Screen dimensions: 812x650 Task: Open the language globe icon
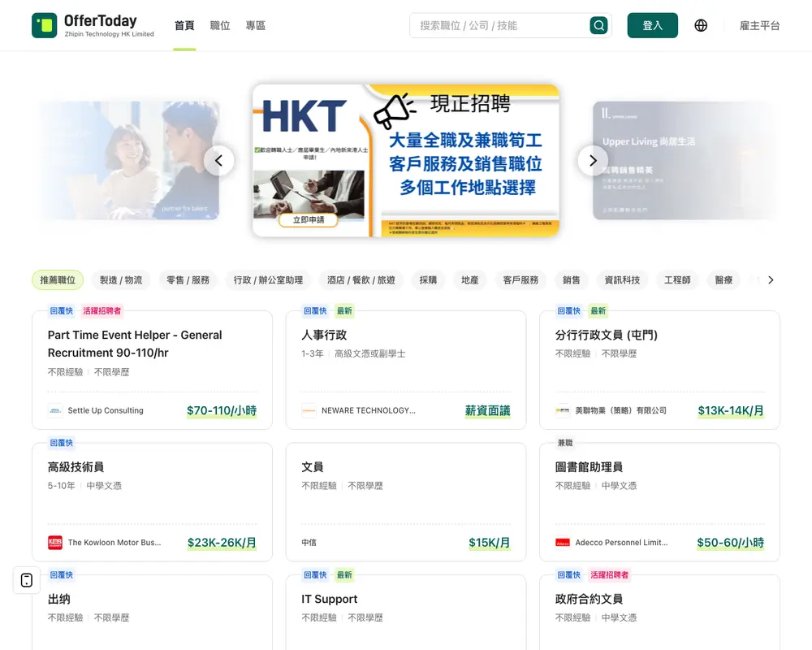(701, 25)
